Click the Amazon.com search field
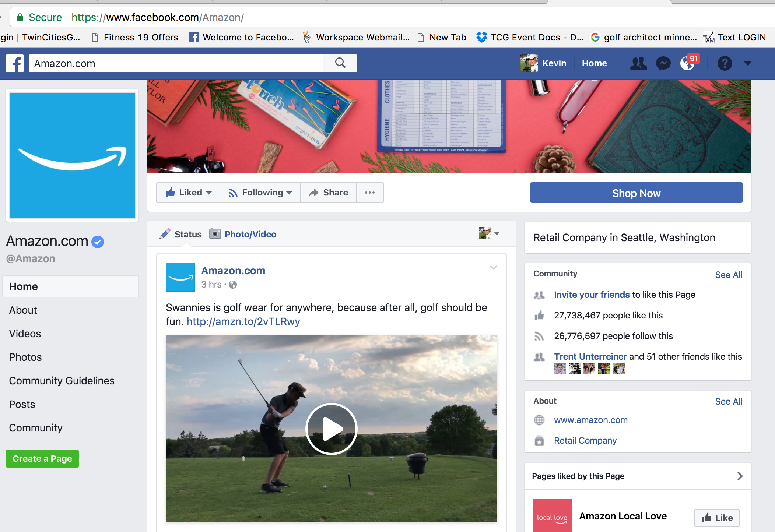Image resolution: width=775 pixels, height=532 pixels. click(x=176, y=63)
